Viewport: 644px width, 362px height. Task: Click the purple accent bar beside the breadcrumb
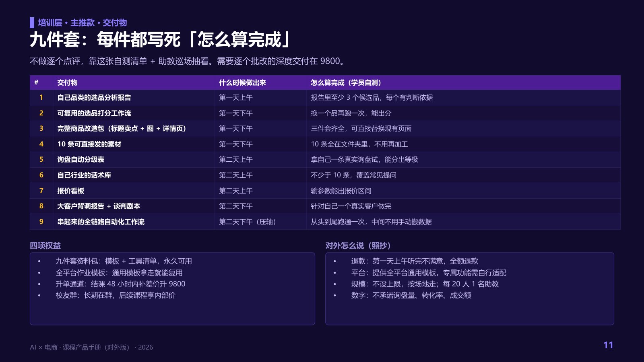coord(32,23)
